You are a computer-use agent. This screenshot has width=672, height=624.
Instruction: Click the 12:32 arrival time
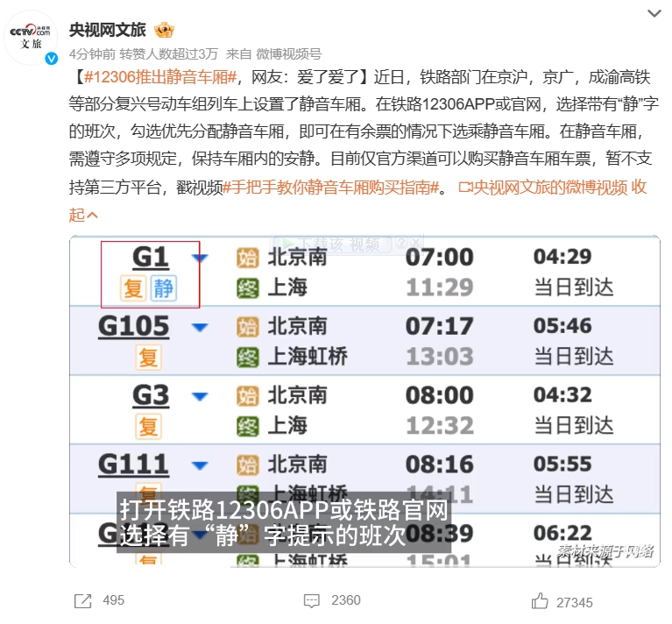pyautogui.click(x=440, y=426)
